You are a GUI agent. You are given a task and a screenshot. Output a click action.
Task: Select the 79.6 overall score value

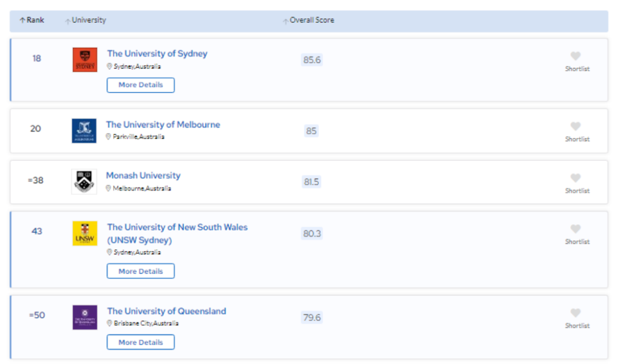pyautogui.click(x=312, y=317)
